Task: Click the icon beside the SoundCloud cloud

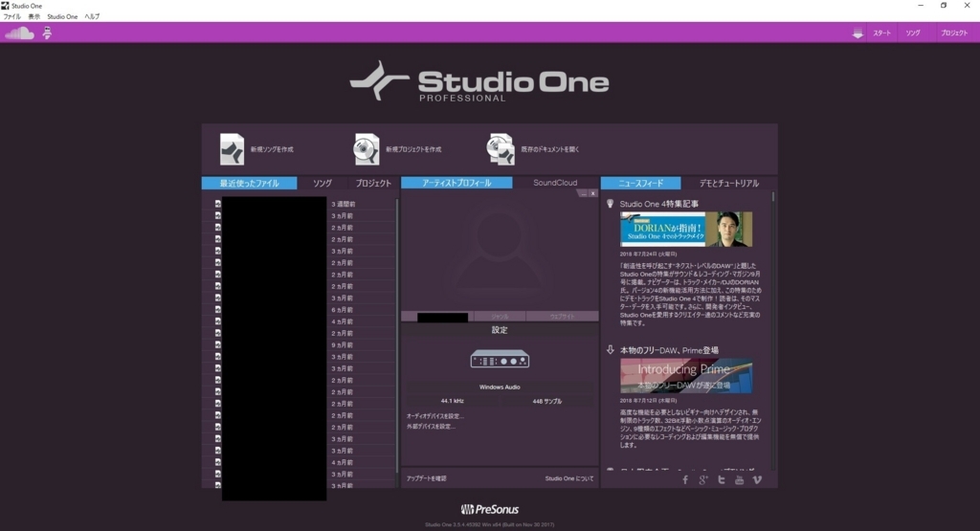Action: point(47,33)
